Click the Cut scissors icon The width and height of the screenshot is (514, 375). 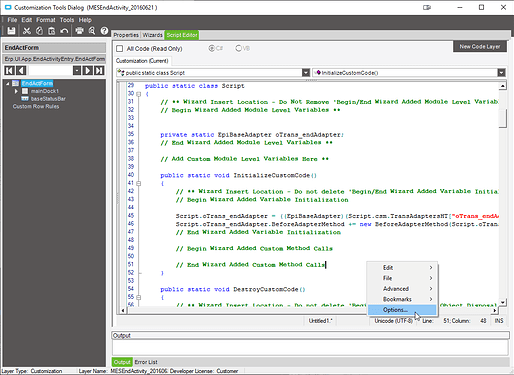pyautogui.click(x=27, y=31)
